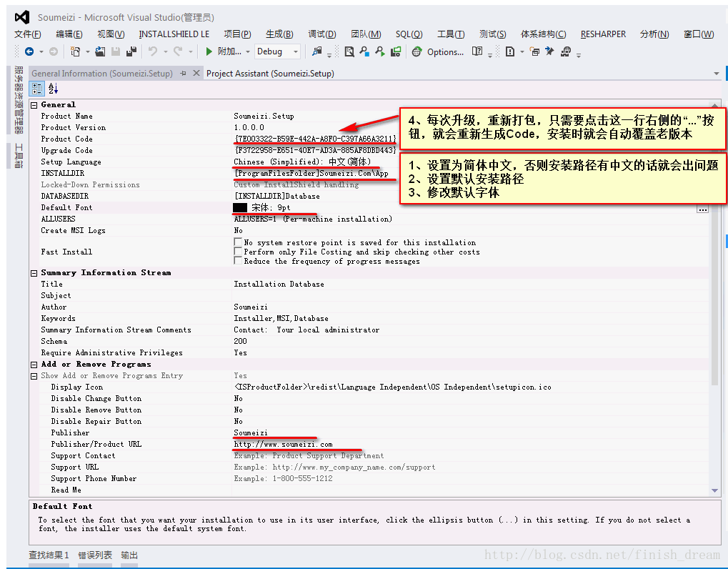
Task: Click property grid scrollbar down arrow
Action: coord(714,490)
